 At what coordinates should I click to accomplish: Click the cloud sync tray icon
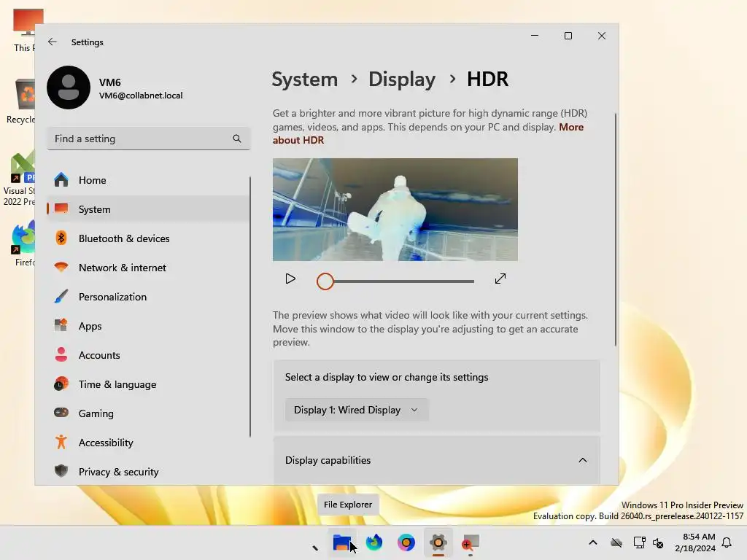(616, 542)
